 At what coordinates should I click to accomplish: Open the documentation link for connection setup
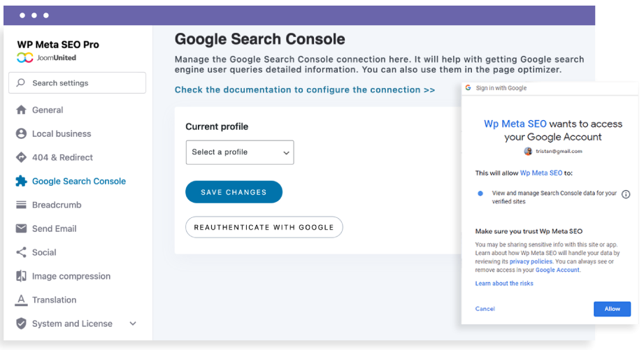(304, 90)
